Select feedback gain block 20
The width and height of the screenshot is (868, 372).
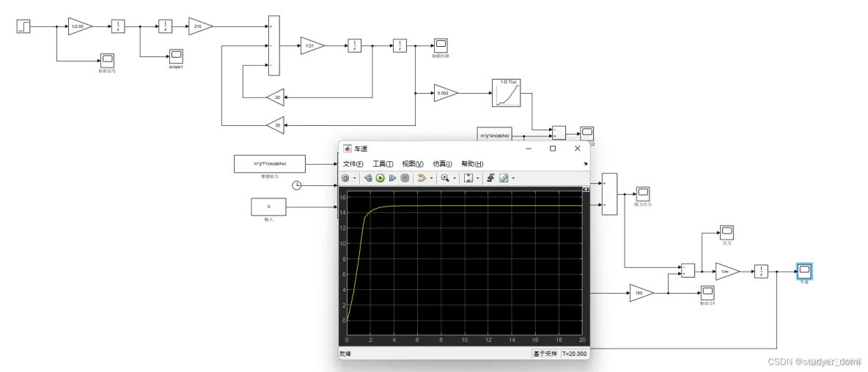[x=275, y=97]
